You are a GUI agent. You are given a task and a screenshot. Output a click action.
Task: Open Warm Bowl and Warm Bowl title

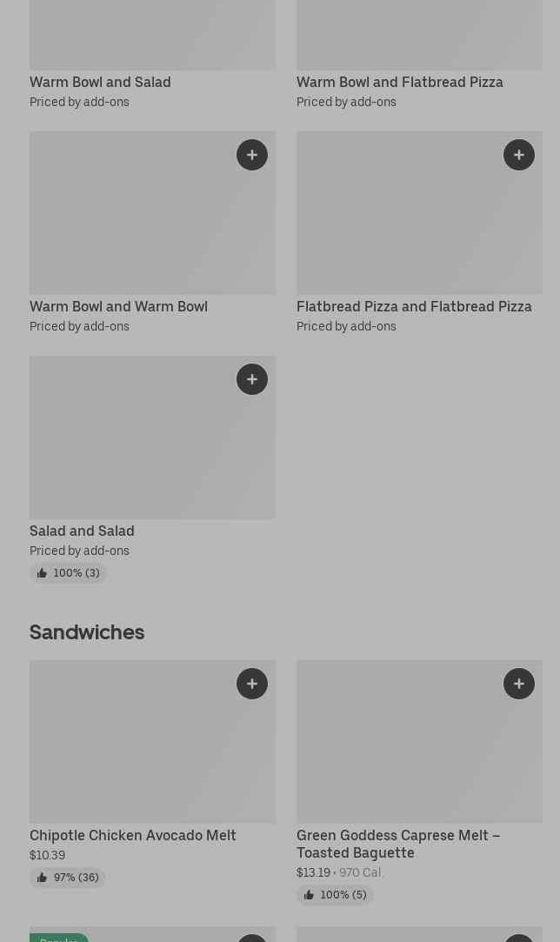pyautogui.click(x=118, y=306)
